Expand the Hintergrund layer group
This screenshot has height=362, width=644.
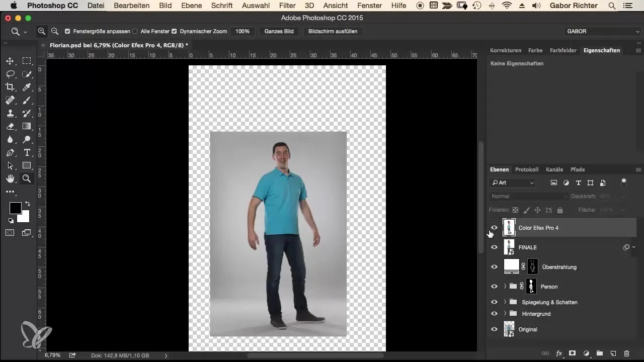click(x=505, y=314)
